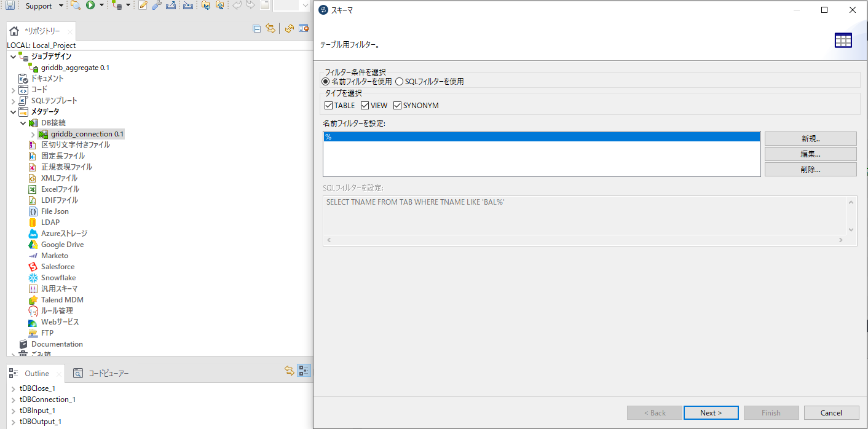This screenshot has width=868, height=429.
Task: Uncheck the TABLE checkbox
Action: pos(329,106)
